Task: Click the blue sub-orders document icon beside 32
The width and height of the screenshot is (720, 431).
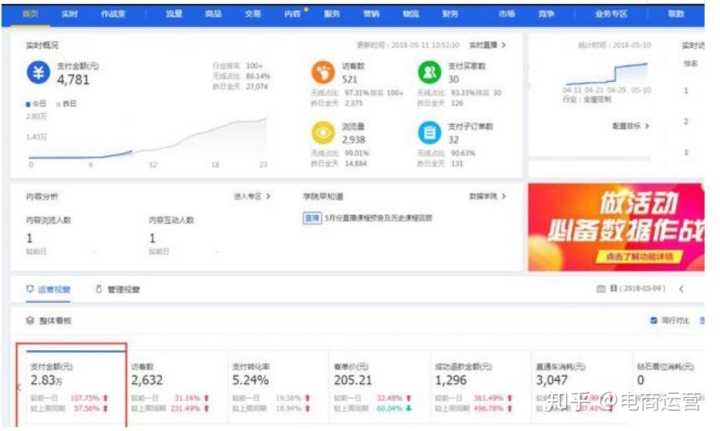Action: pos(429,132)
